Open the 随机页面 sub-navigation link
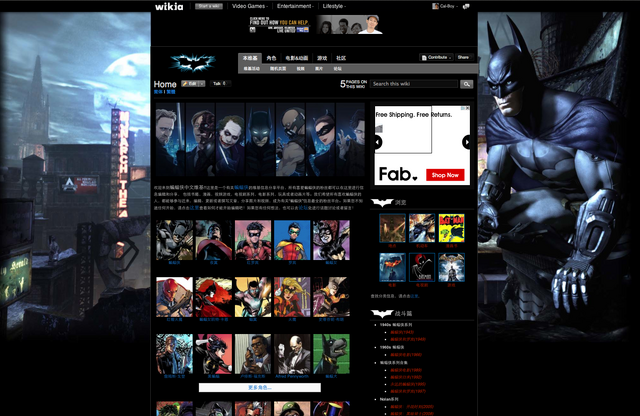This screenshot has width=640, height=416. click(278, 69)
